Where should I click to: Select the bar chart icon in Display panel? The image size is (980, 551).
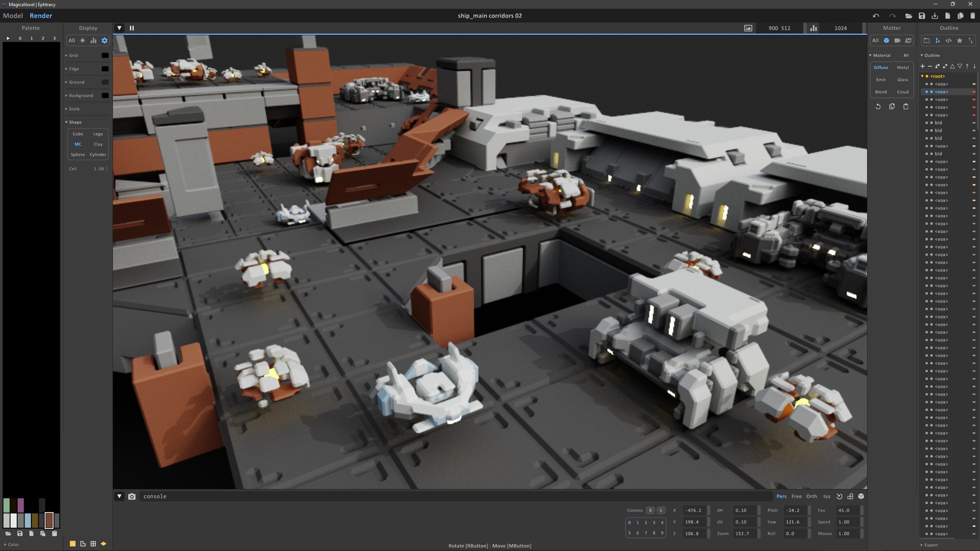click(x=93, y=41)
